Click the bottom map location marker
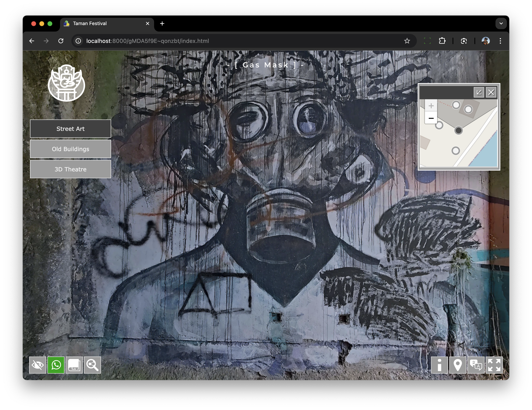This screenshot has height=410, width=532. (456, 151)
